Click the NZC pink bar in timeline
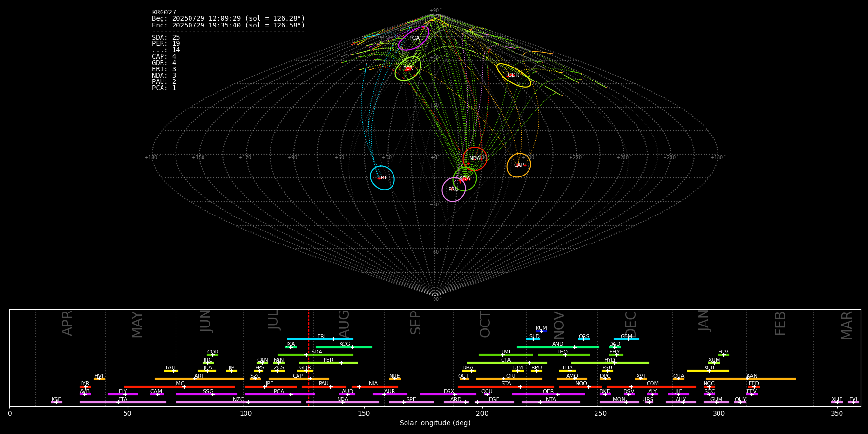This screenshot has height=434, width=868. 239,402
